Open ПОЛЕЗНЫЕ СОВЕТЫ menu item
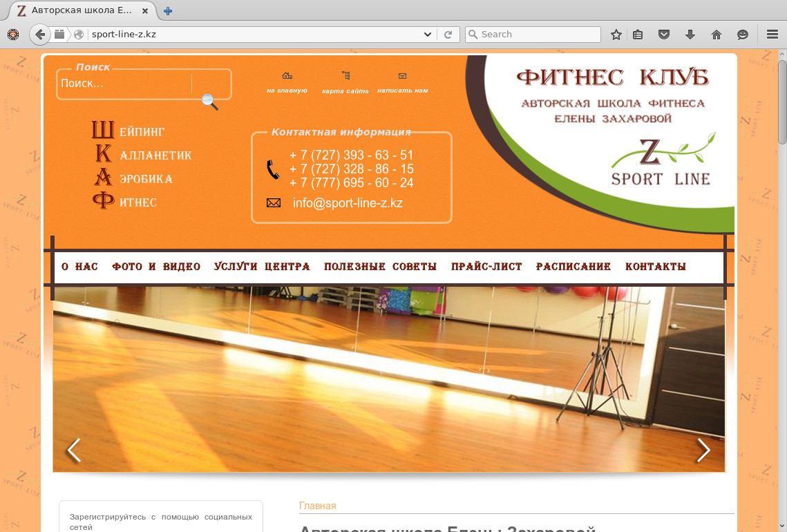 (x=380, y=267)
